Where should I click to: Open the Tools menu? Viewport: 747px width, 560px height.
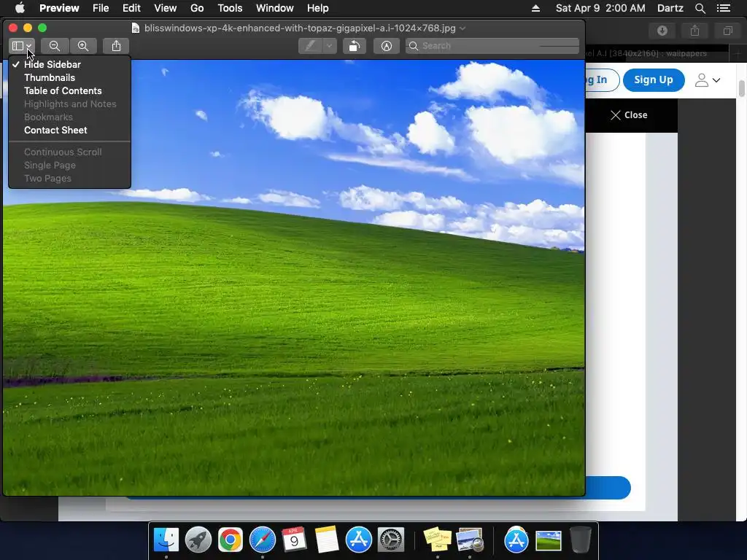tap(230, 8)
